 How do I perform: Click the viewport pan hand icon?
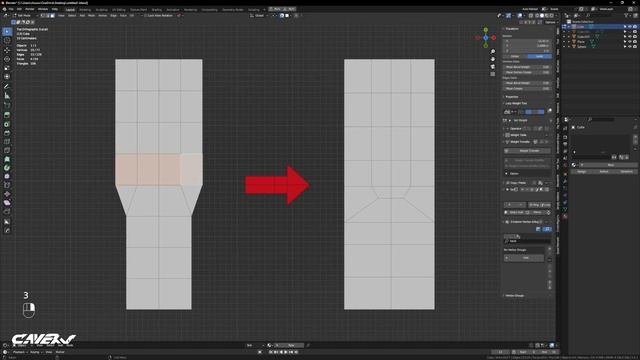[x=493, y=59]
